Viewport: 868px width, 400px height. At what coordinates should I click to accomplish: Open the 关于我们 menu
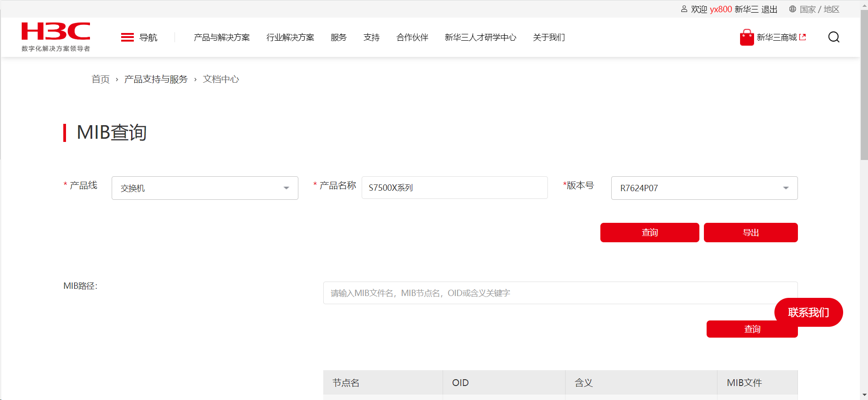coord(549,38)
